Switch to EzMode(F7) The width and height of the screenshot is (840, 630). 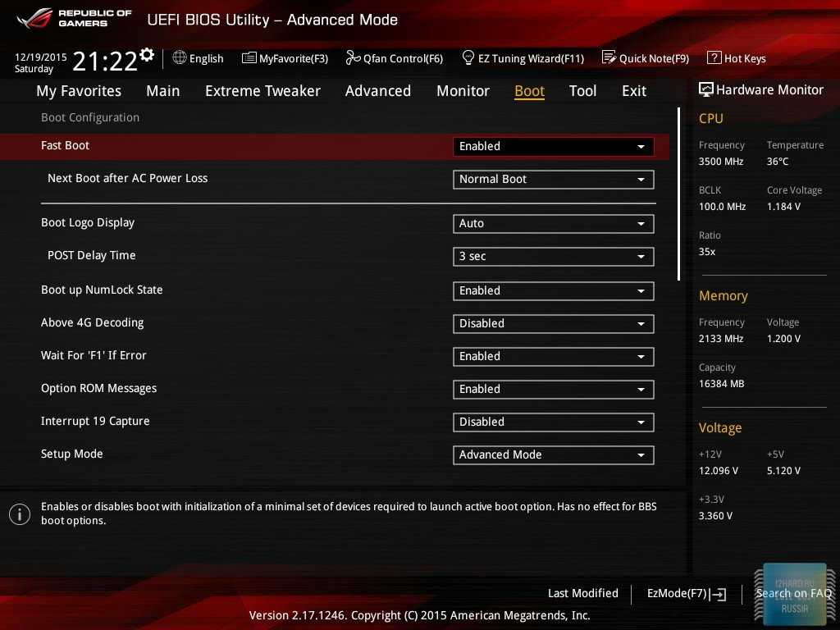pos(686,594)
